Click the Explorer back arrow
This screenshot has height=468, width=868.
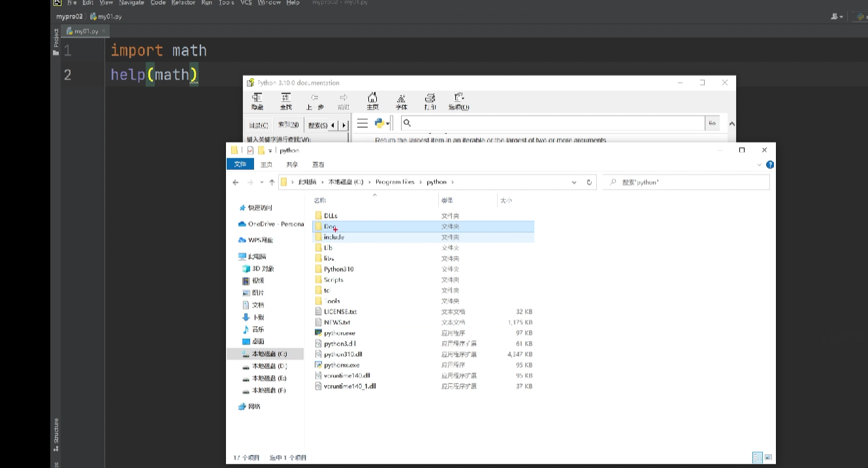[236, 182]
